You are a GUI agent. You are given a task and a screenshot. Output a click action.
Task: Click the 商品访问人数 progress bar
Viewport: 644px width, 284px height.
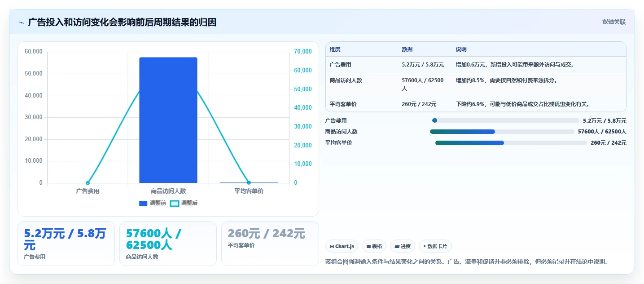[x=502, y=132]
